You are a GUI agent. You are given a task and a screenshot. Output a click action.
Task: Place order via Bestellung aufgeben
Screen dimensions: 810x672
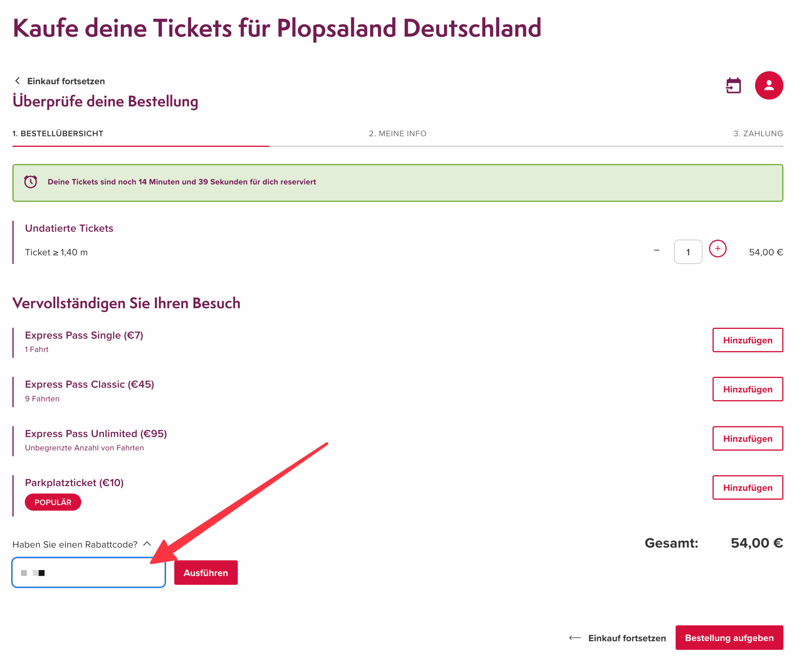click(x=729, y=638)
